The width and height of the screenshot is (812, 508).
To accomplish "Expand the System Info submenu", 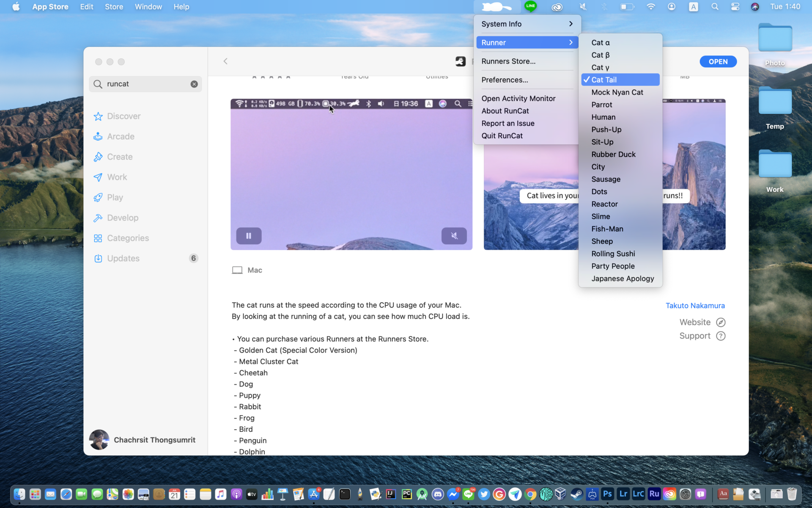I will click(527, 24).
